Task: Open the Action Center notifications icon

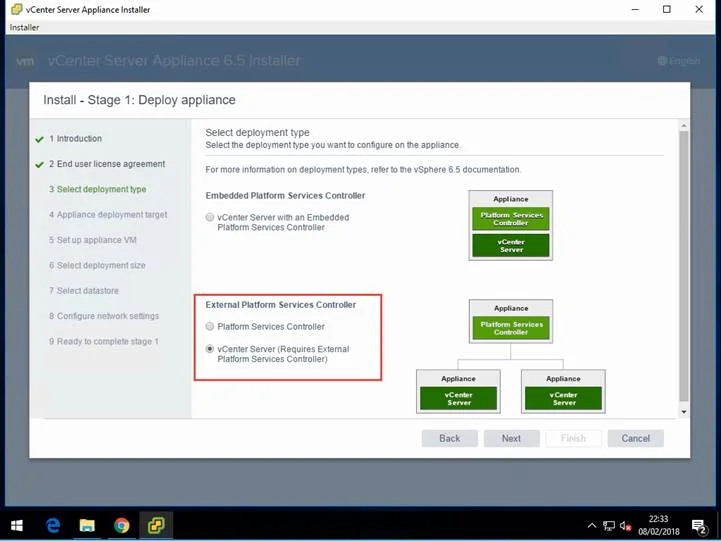Action: click(x=699, y=526)
